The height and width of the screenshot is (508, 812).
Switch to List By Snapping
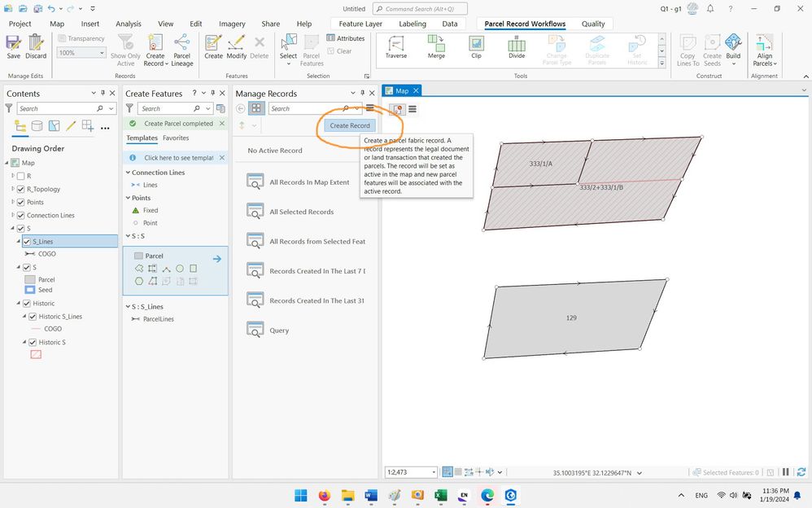(x=88, y=126)
